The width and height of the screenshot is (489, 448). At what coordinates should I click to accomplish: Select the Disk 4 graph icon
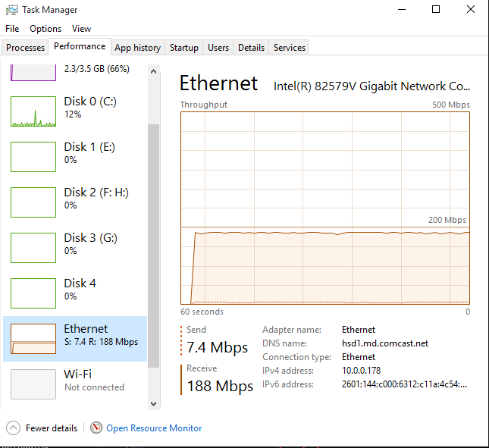point(33,293)
